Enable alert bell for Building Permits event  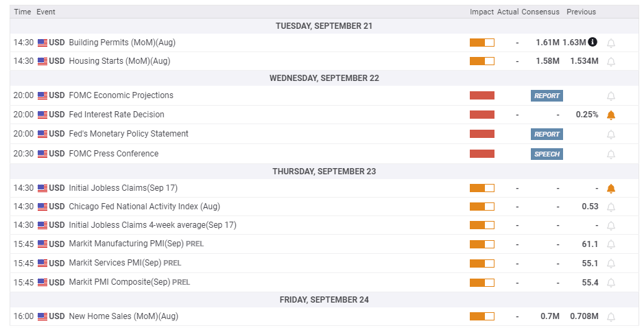point(611,43)
